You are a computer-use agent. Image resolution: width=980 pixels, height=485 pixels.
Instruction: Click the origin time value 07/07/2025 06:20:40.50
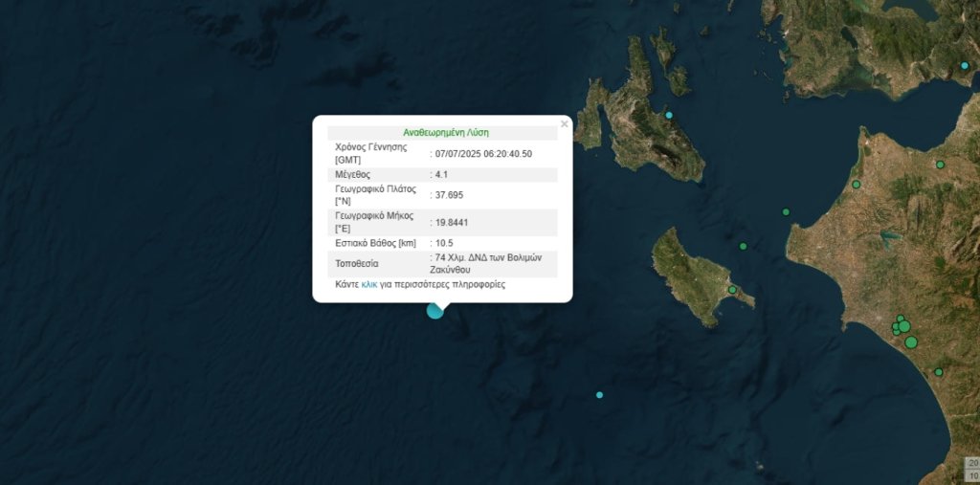tap(483, 154)
